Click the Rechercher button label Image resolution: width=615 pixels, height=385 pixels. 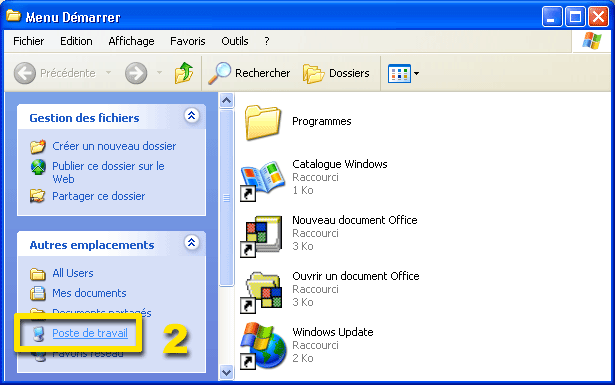click(262, 73)
